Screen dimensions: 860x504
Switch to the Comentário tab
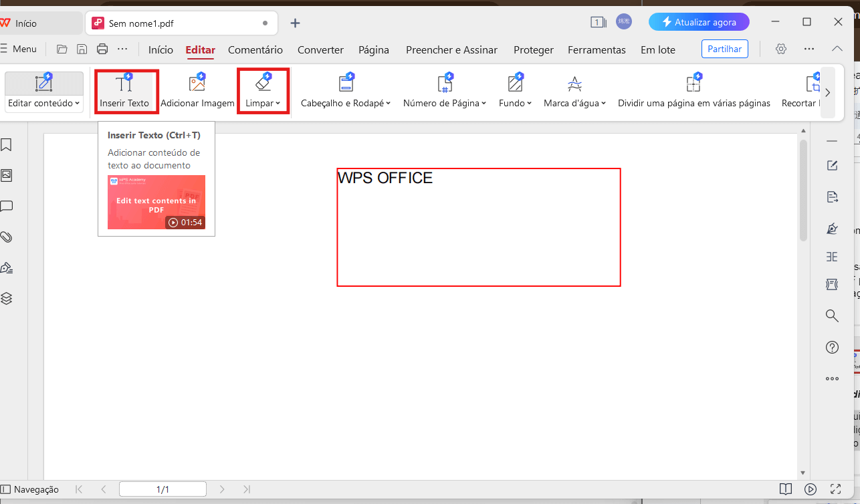point(255,49)
